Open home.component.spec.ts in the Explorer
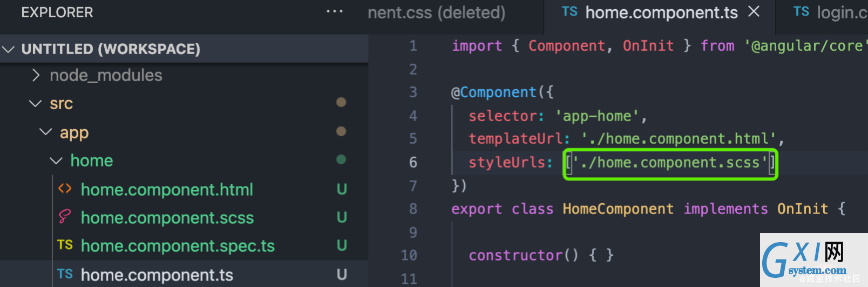Viewport: 868px width, 287px height. pos(178,246)
